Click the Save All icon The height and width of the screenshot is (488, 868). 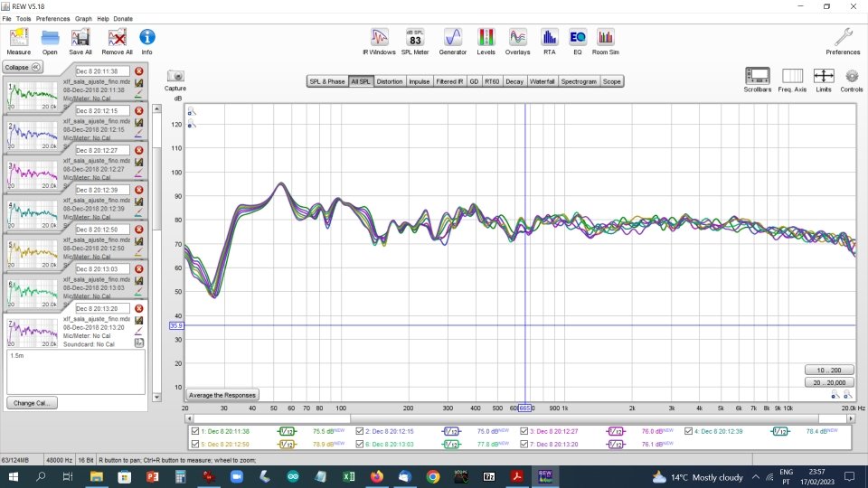point(80,38)
